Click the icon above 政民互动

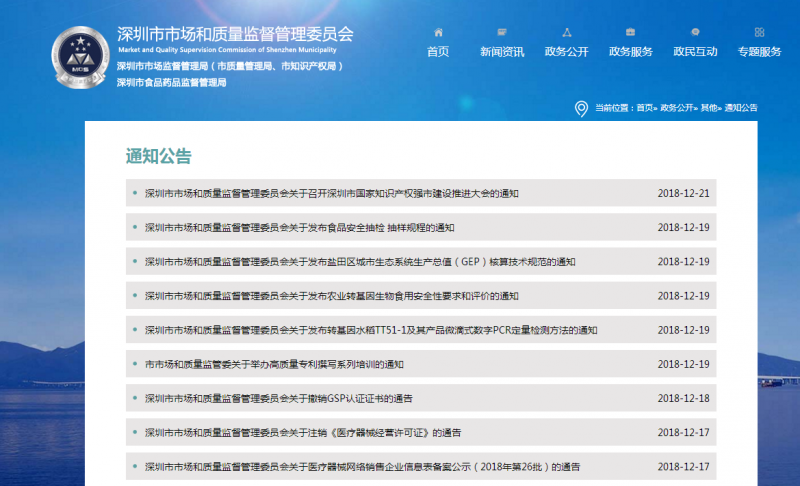click(x=695, y=32)
